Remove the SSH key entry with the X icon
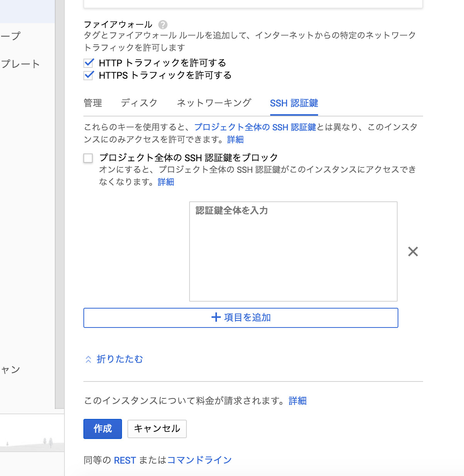 pos(413,252)
